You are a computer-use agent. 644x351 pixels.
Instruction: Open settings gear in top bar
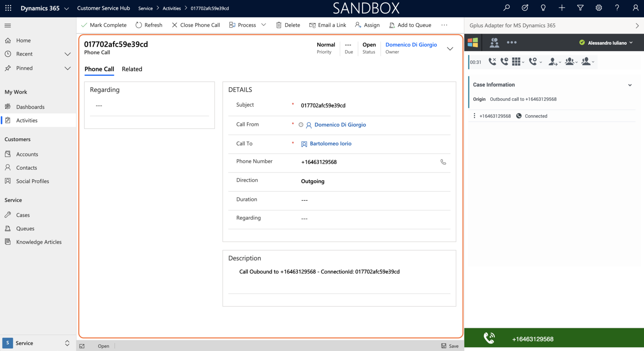(x=599, y=8)
